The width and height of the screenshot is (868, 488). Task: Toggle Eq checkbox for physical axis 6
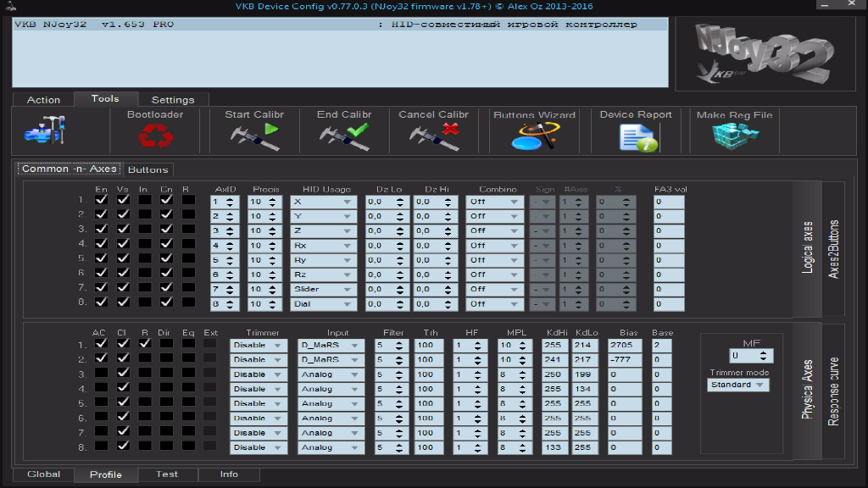188,416
